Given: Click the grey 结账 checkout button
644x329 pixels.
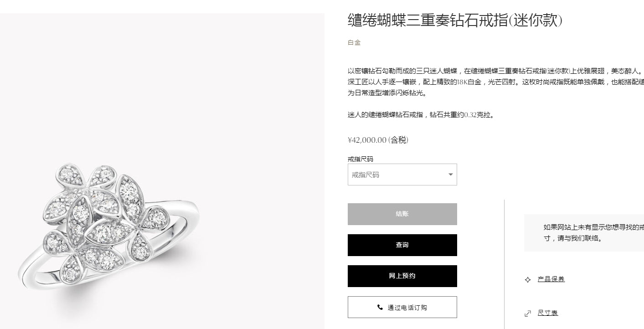Looking at the screenshot, I should pos(402,214).
